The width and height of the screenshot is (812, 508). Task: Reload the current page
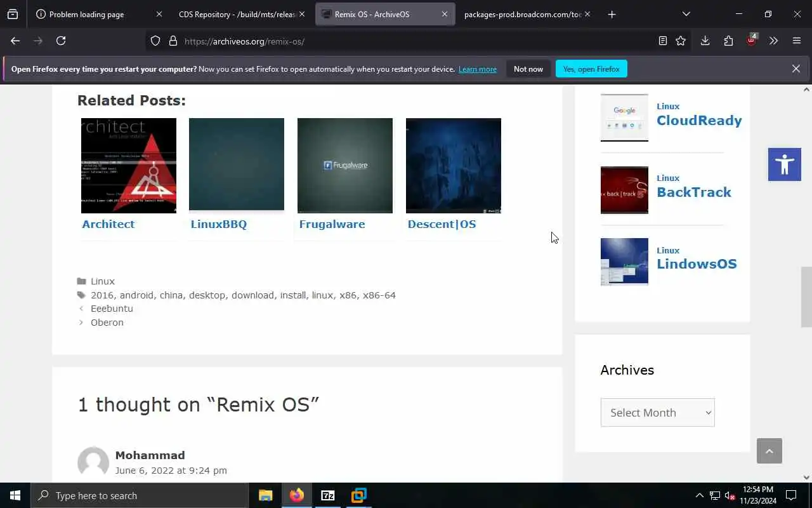pyautogui.click(x=61, y=41)
